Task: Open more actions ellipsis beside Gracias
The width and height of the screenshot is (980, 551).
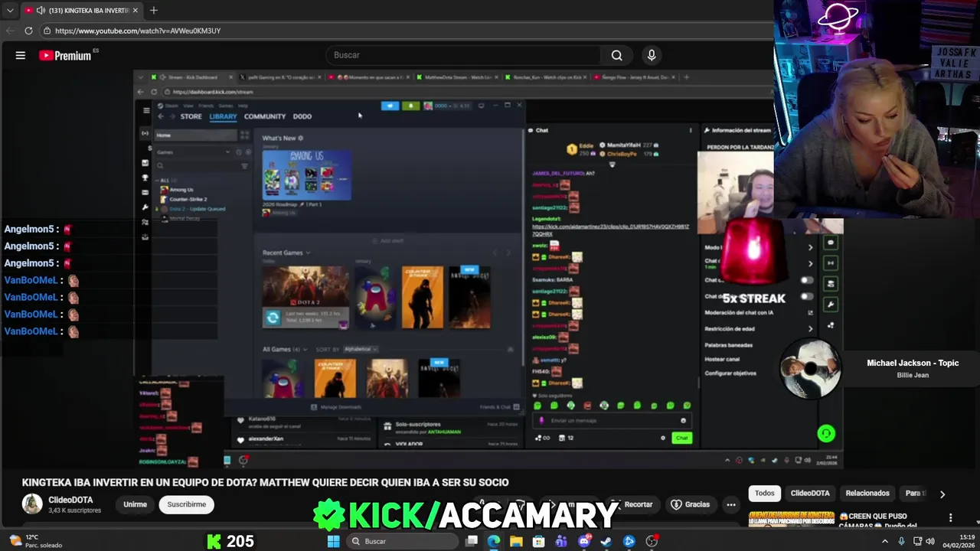Action: (731, 504)
